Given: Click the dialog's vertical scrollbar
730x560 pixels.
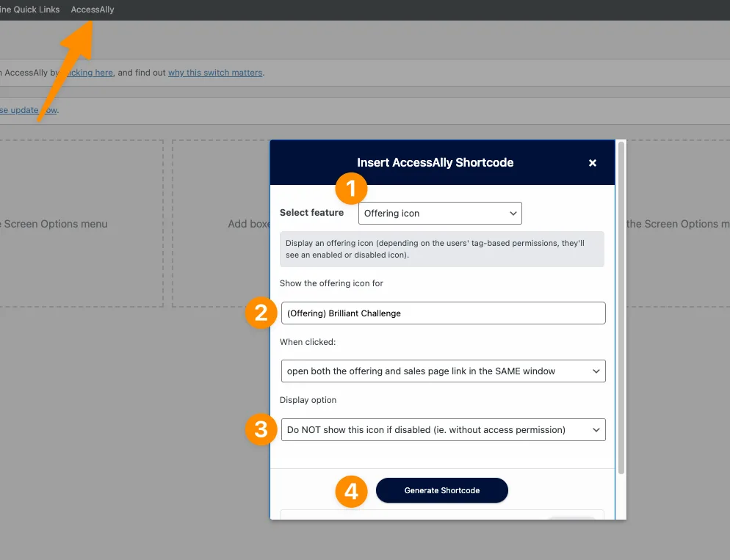Looking at the screenshot, I should point(621,308).
